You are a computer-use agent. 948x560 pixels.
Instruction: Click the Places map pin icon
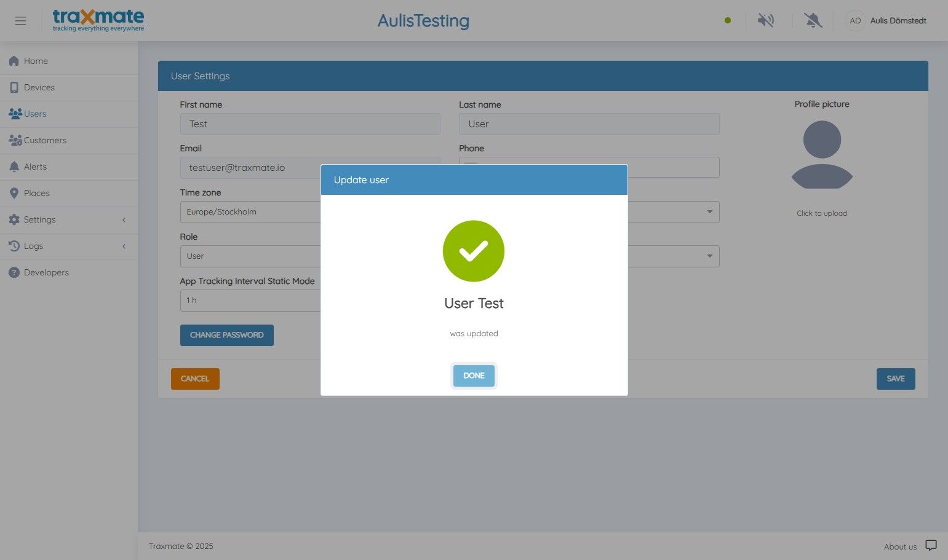coord(14,193)
